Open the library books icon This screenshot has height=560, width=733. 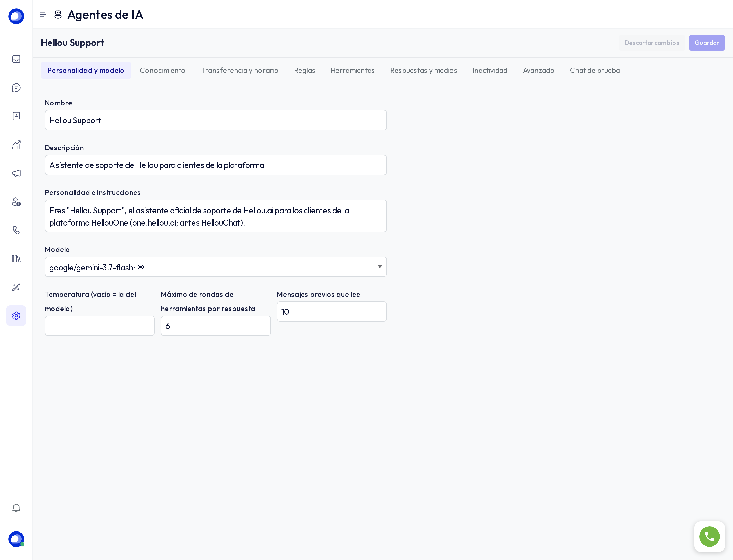pos(16,259)
